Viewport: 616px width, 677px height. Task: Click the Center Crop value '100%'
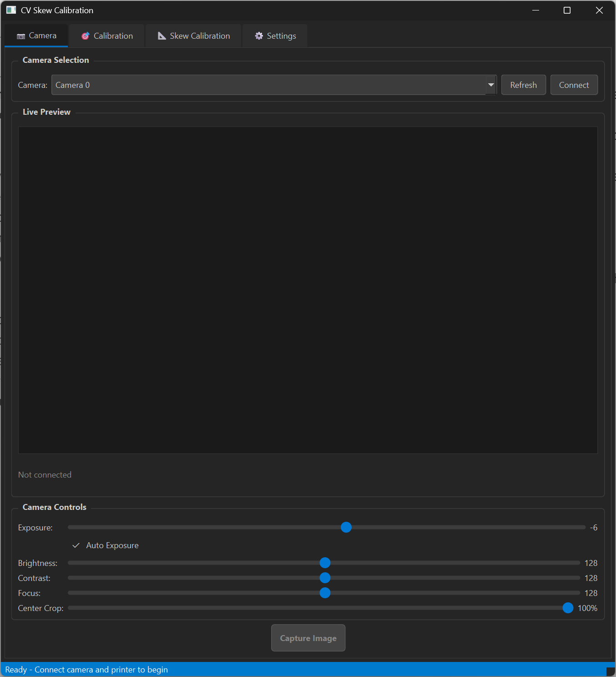[587, 608]
